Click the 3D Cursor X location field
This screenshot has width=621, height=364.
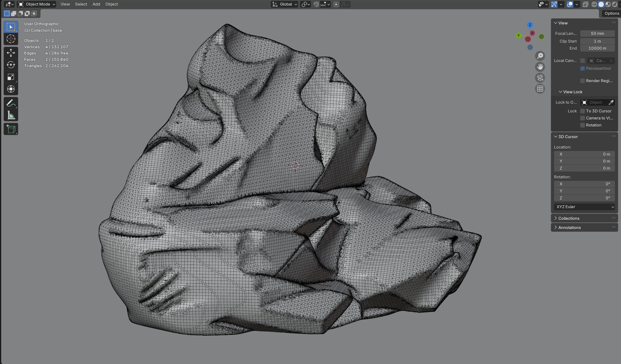[x=585, y=154]
